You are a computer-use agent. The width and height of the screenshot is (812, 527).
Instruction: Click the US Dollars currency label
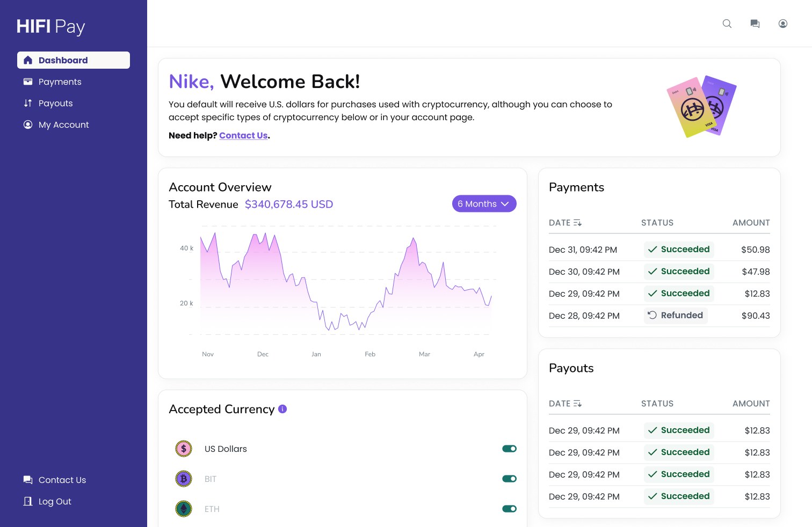[x=226, y=449]
